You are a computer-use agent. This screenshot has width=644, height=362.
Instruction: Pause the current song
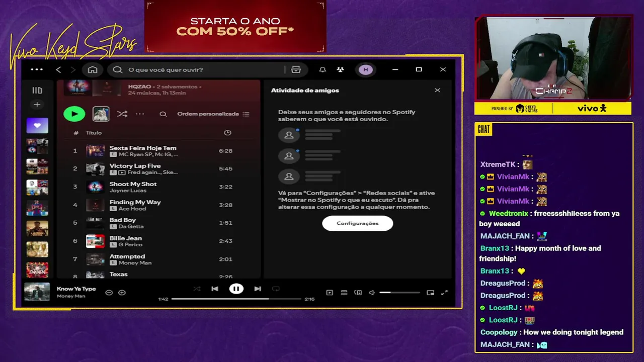pos(236,289)
